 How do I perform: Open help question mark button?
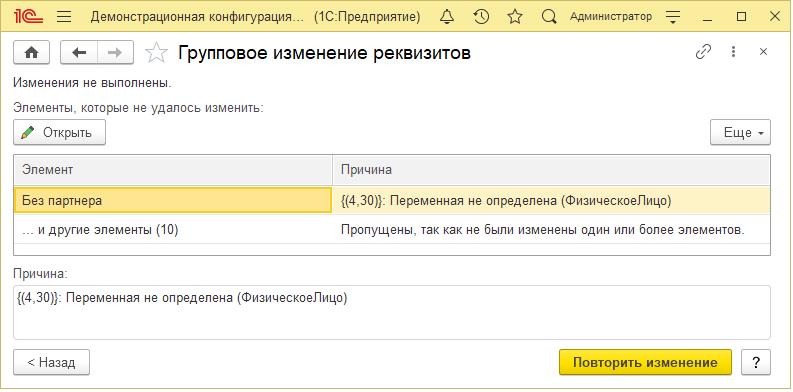coord(756,362)
